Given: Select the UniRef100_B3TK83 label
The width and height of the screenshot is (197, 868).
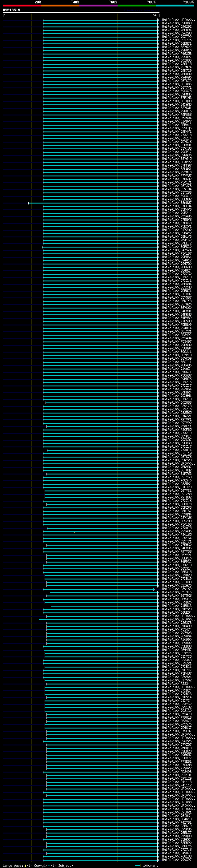Looking at the screenshot, I should [177, 582].
